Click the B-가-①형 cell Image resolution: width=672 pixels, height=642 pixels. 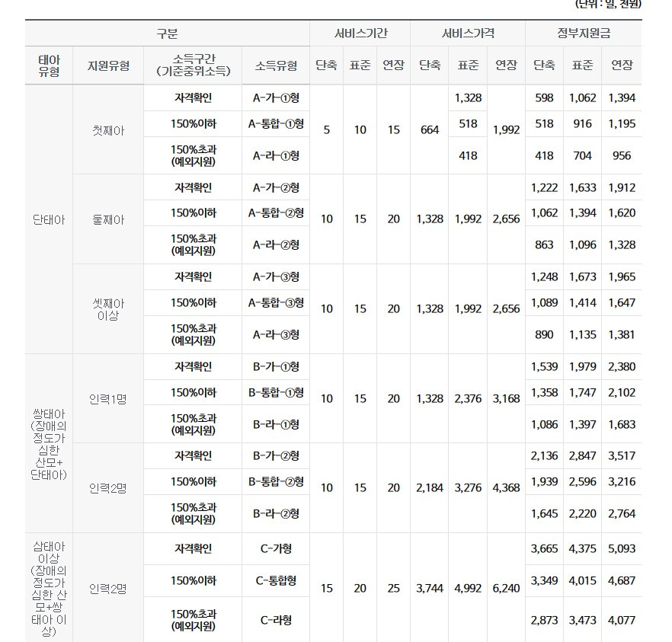click(276, 366)
